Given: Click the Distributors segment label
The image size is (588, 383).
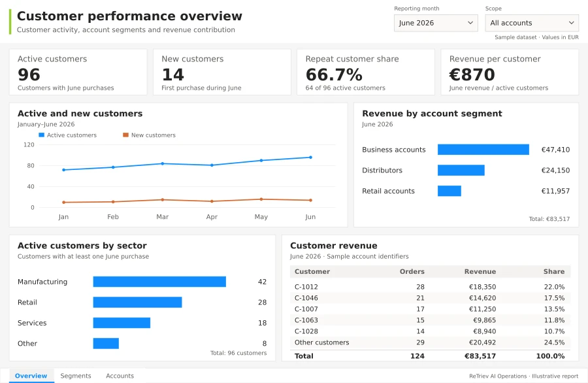Looking at the screenshot, I should pos(382,170).
